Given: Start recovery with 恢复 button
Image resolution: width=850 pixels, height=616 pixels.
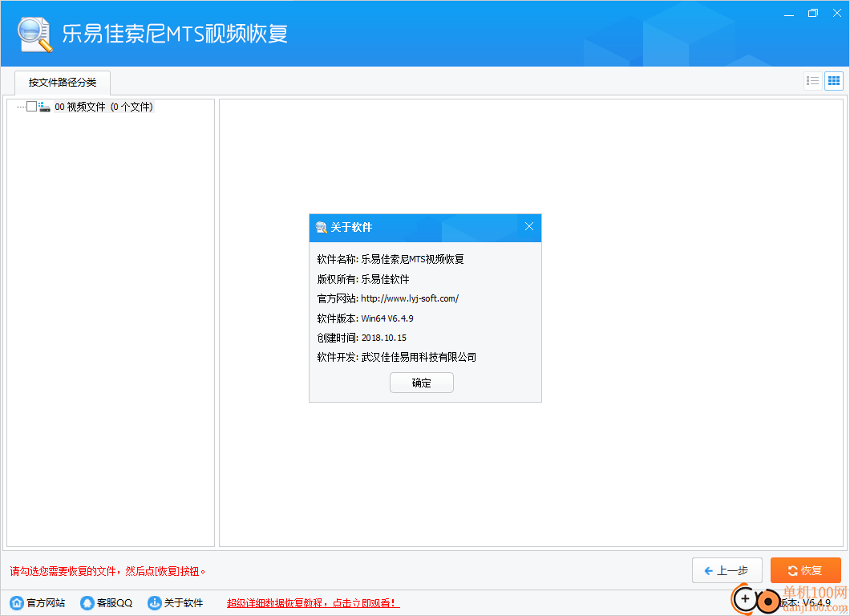Looking at the screenshot, I should pyautogui.click(x=806, y=570).
